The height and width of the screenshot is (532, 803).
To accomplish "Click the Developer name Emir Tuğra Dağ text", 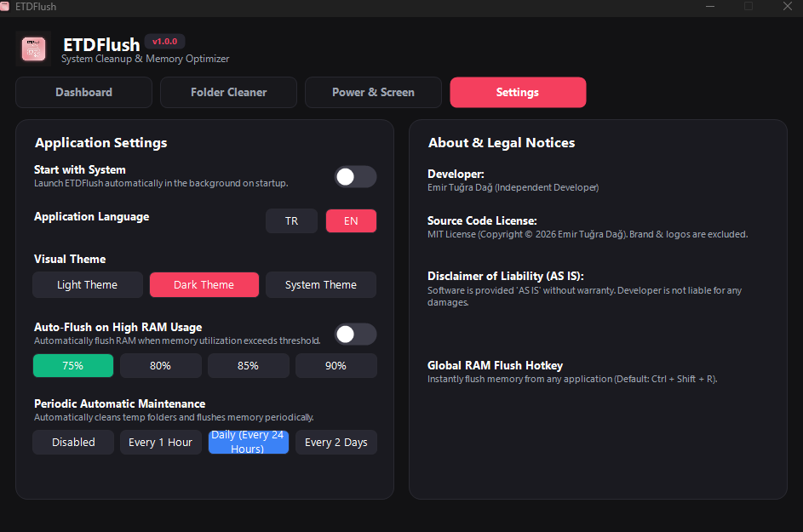I will [x=513, y=187].
